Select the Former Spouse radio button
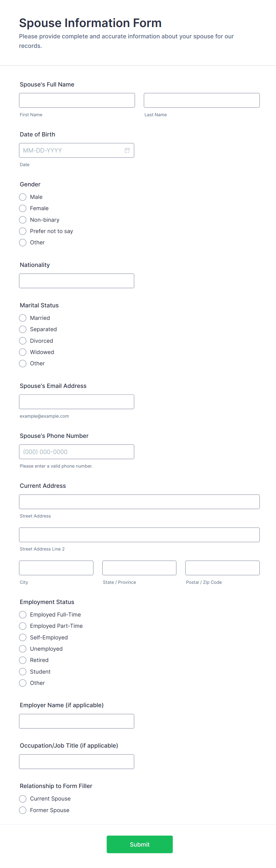This screenshot has height=868, width=276. 23,810
